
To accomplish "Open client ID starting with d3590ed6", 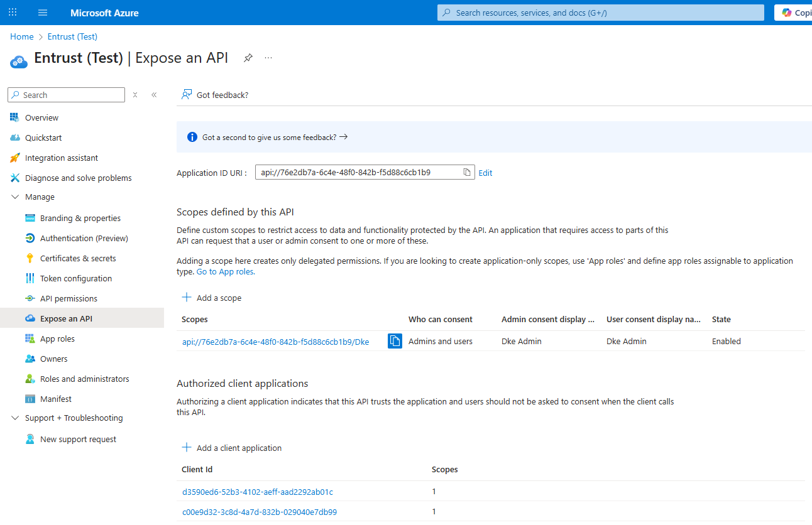I will 258,492.
